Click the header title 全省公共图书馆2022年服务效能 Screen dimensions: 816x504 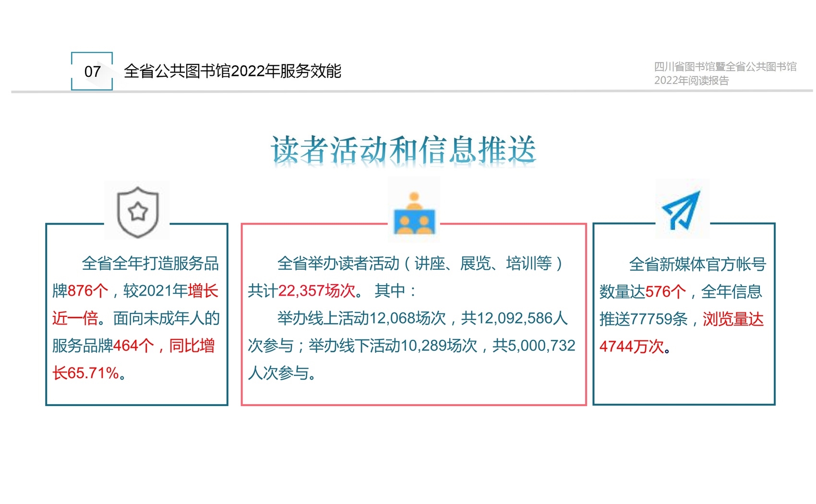[232, 71]
